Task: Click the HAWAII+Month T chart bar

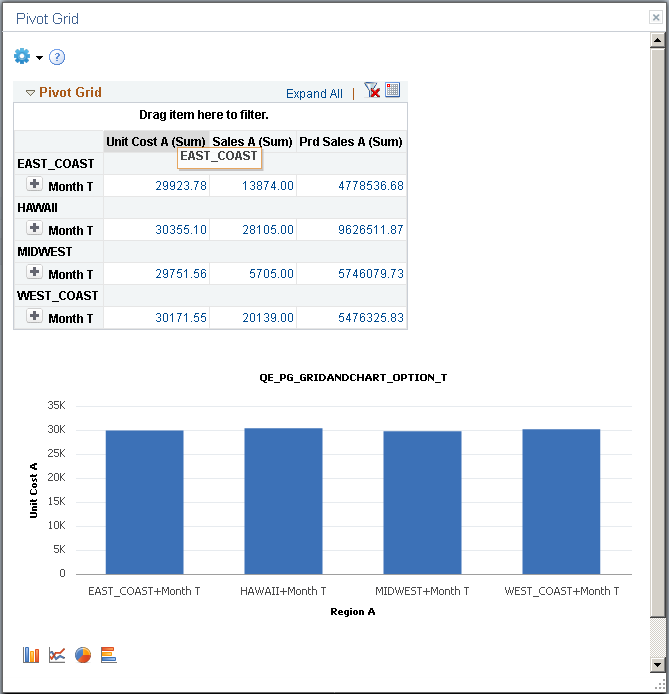Action: pyautogui.click(x=283, y=500)
